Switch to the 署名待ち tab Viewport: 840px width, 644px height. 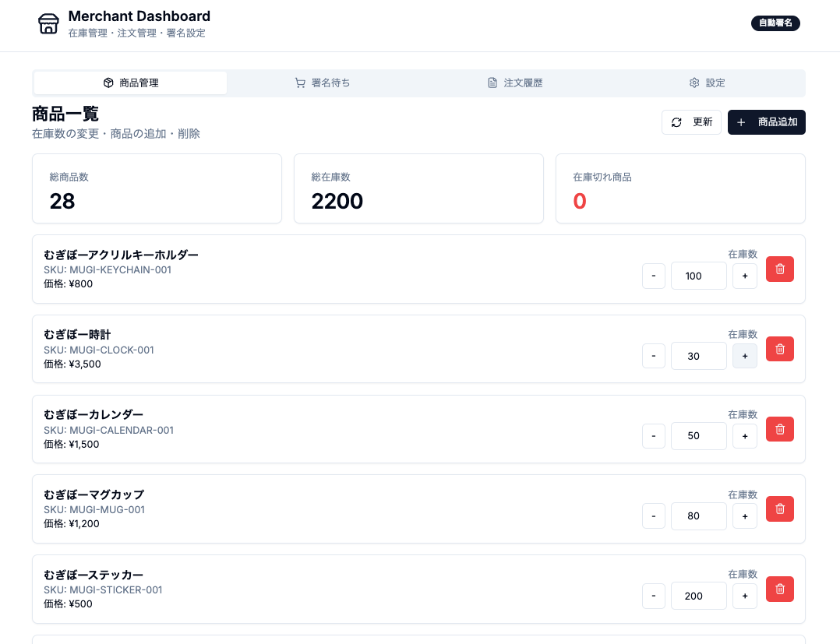(x=323, y=83)
